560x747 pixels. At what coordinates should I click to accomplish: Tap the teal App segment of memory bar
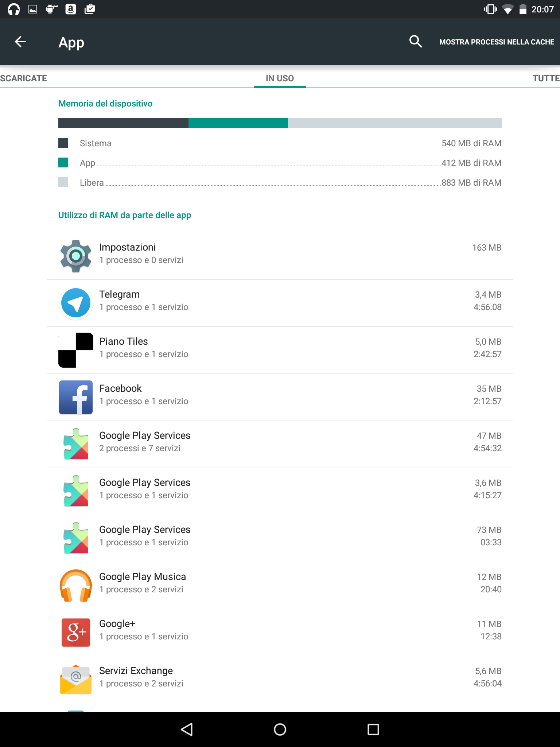tap(238, 123)
